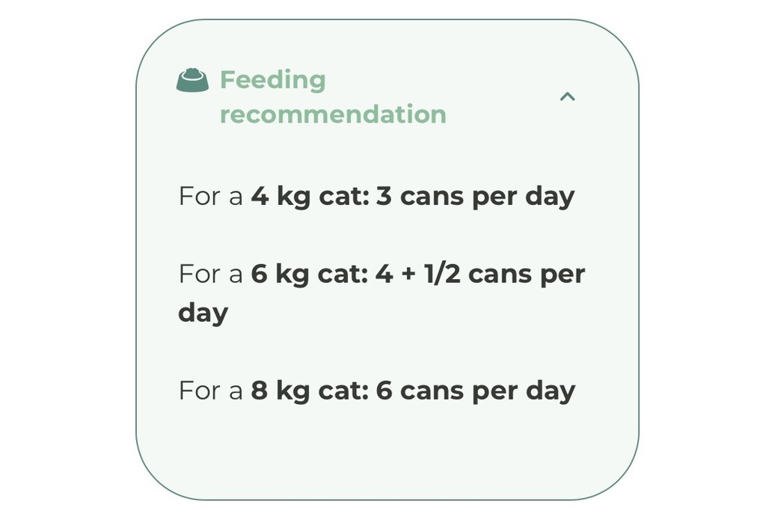Click the plus sign in the 6 kg line
This screenshot has height=532, width=766.
tap(408, 275)
